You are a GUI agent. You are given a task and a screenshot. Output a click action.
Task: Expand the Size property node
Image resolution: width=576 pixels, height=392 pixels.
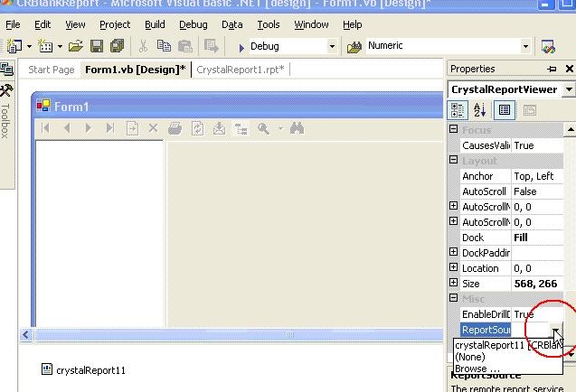click(453, 283)
